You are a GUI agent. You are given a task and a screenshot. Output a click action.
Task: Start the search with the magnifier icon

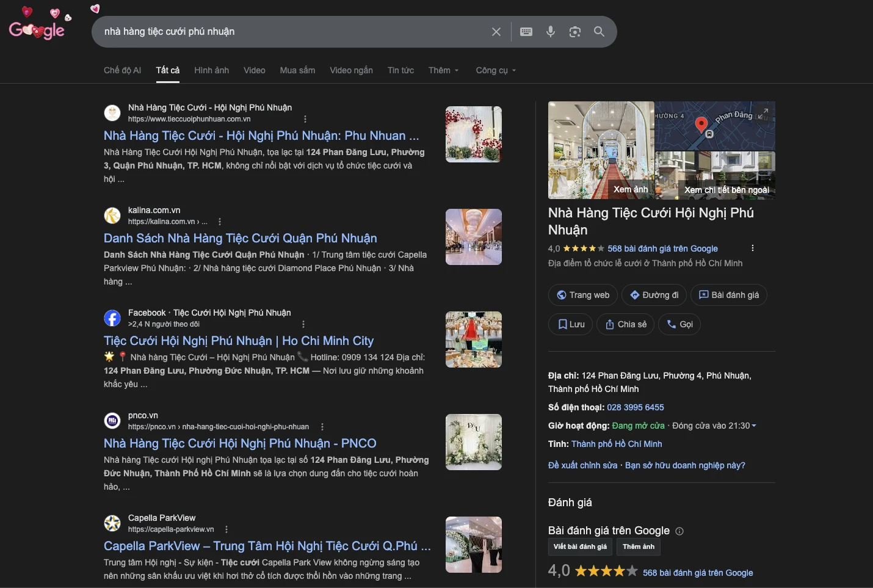pos(598,31)
